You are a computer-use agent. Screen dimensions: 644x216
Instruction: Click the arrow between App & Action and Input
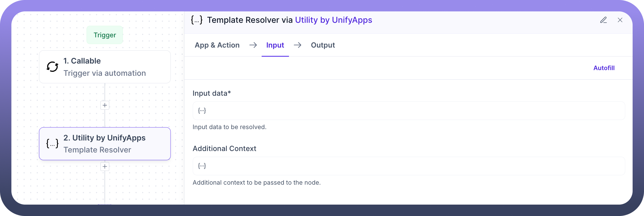pos(253,45)
